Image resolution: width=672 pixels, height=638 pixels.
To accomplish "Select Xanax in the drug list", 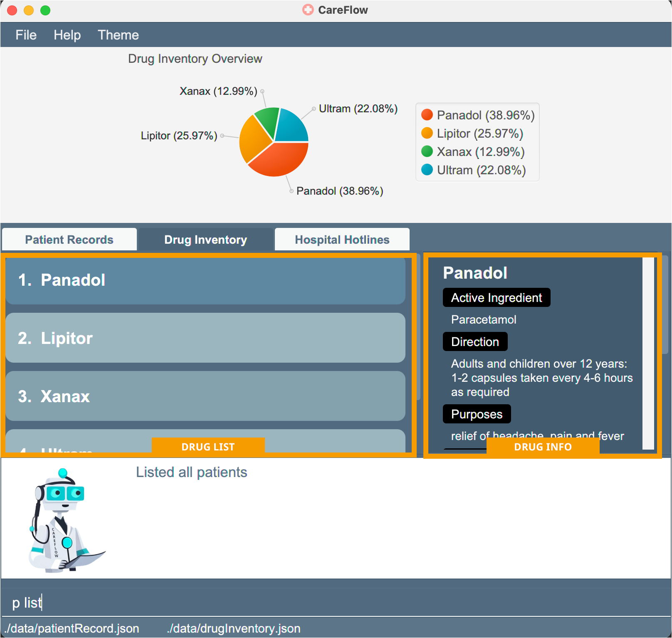I will pyautogui.click(x=205, y=396).
